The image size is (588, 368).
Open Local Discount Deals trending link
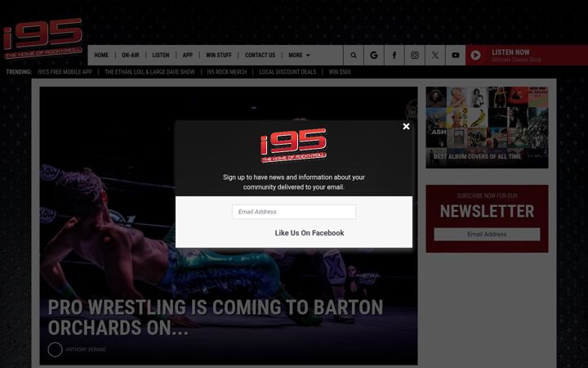287,72
